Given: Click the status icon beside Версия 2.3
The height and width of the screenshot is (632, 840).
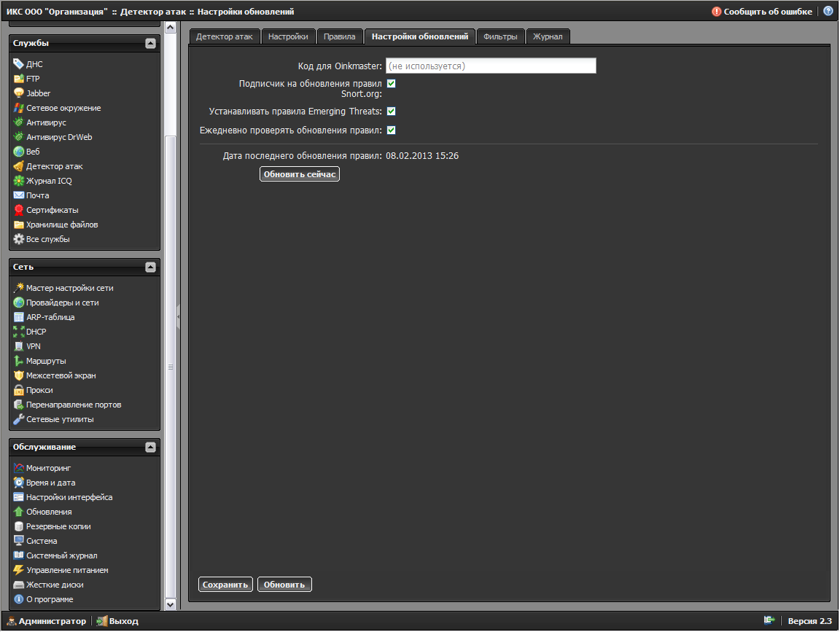Looking at the screenshot, I should [x=769, y=621].
